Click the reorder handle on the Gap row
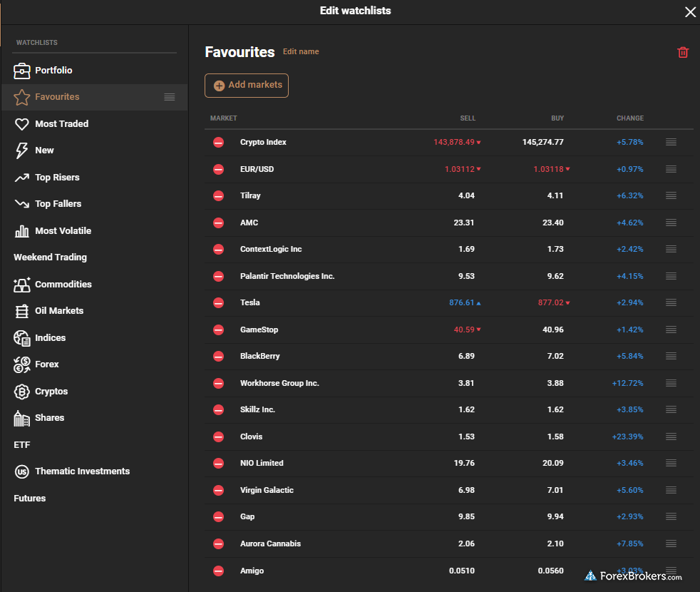Viewport: 700px width, 592px height. [671, 516]
